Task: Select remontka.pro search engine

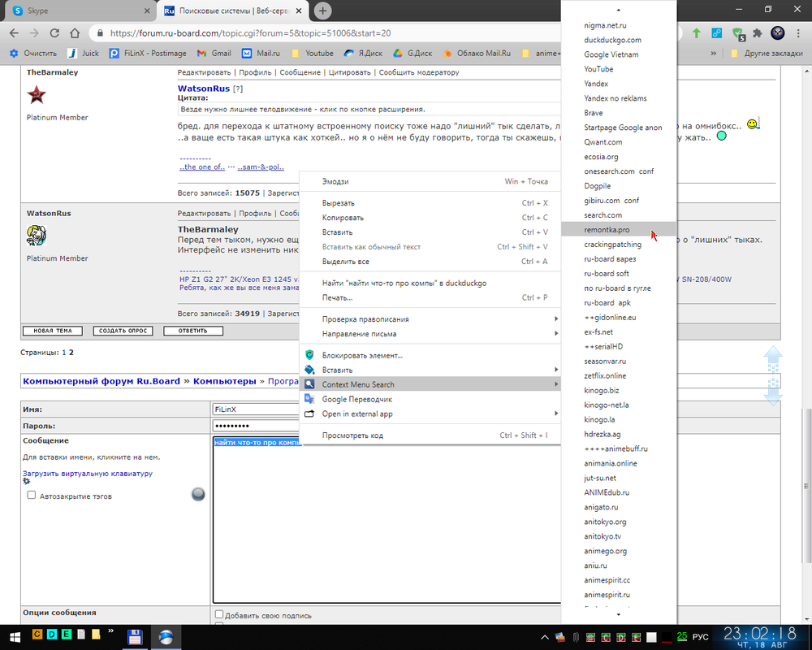Action: pos(619,230)
